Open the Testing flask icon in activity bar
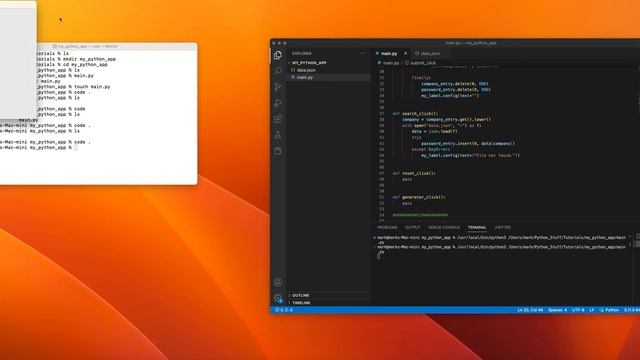Viewport: 640px width, 360px height. pyautogui.click(x=278, y=135)
